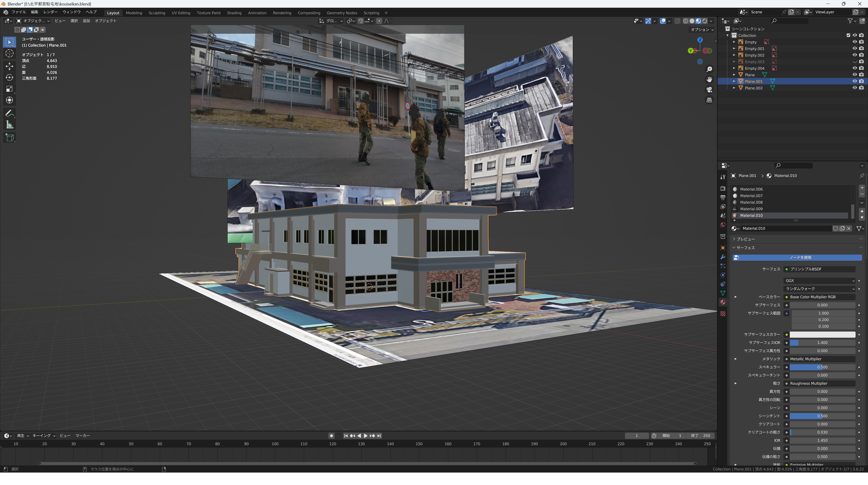Select the Rotate tool in the toolbar
868x485 pixels.
(9, 78)
